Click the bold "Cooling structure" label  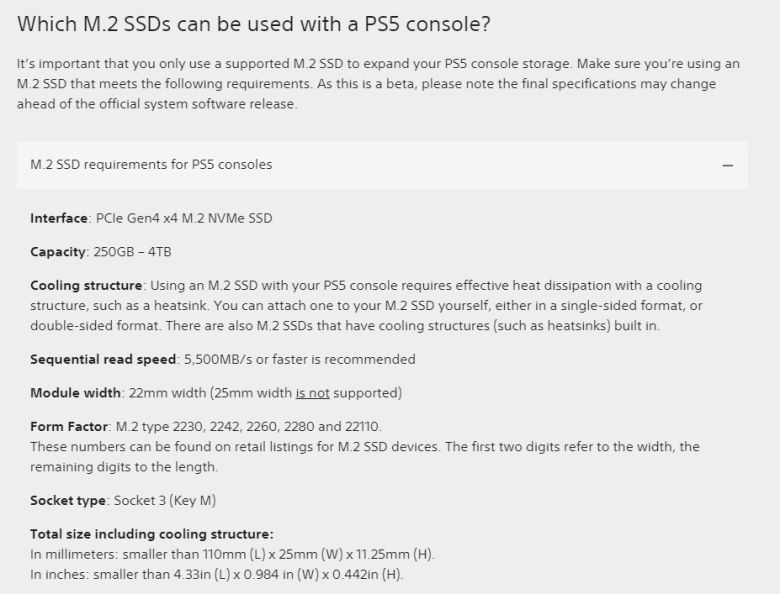point(87,286)
